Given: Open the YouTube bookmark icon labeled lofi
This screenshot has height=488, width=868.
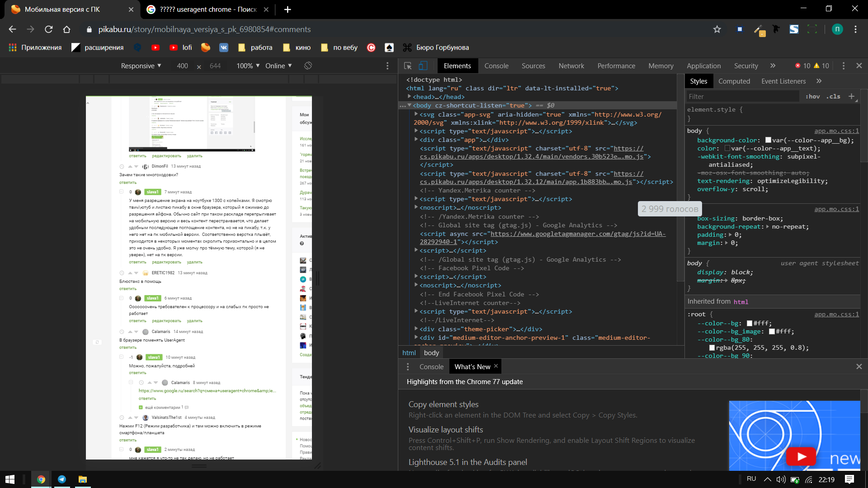Looking at the screenshot, I should (174, 47).
